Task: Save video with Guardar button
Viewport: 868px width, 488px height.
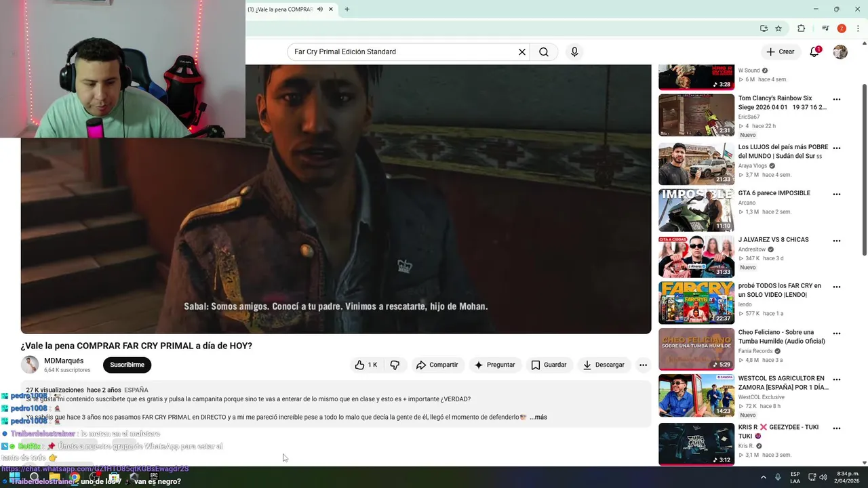Action: pyautogui.click(x=549, y=365)
